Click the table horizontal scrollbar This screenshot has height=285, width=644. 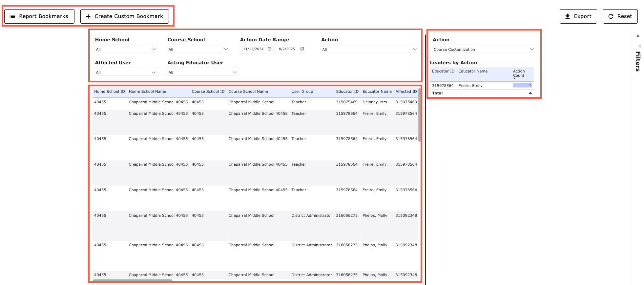click(133, 280)
